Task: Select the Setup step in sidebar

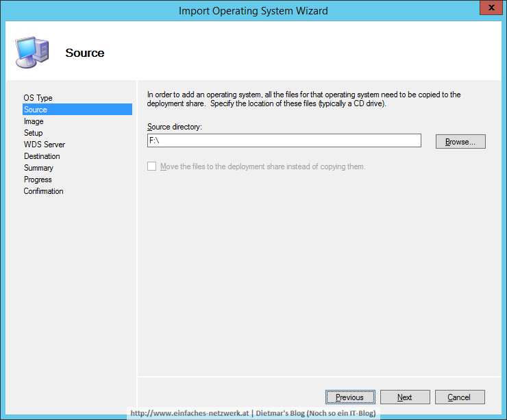Action: pyautogui.click(x=34, y=133)
